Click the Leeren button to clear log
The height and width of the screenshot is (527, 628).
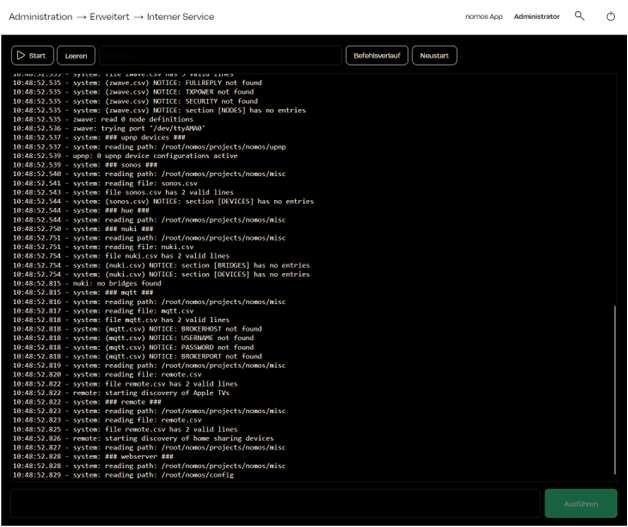pyautogui.click(x=76, y=56)
